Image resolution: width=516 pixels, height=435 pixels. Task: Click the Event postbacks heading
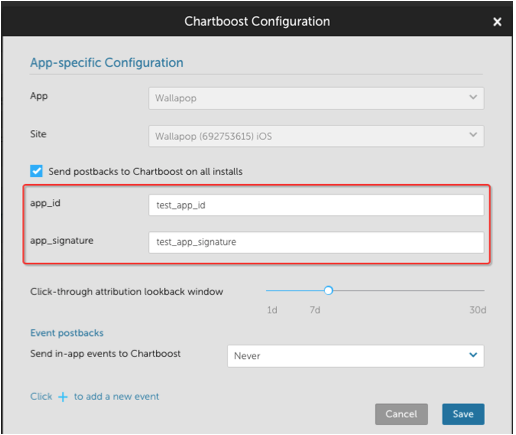coord(67,333)
